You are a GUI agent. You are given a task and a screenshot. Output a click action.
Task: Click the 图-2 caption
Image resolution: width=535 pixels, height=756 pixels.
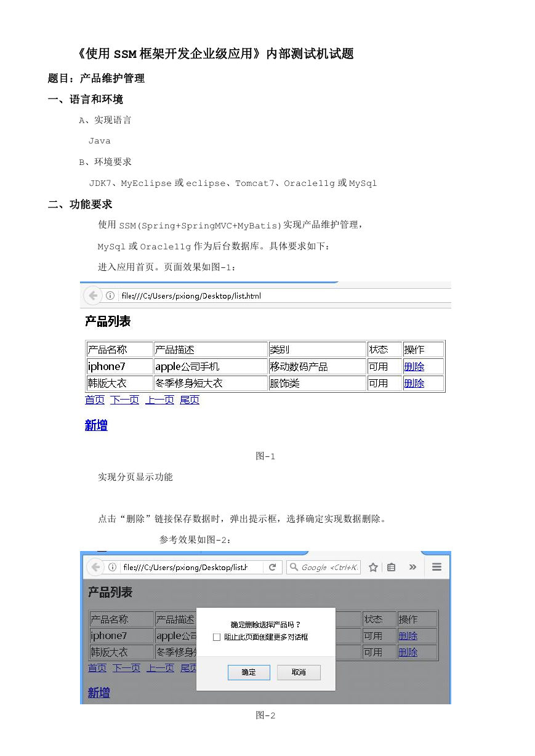265,715
